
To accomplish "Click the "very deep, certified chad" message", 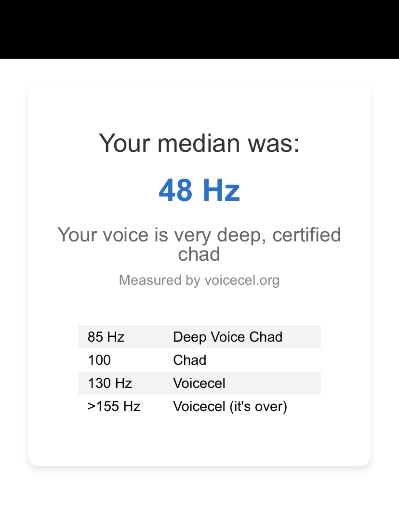I will point(199,244).
